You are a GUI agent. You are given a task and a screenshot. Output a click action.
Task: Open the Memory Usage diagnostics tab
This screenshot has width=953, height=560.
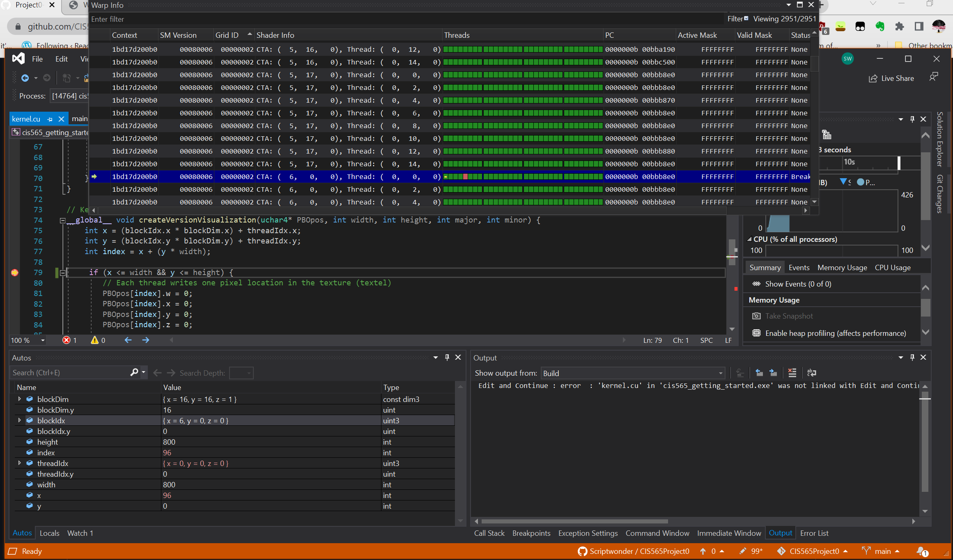pos(842,268)
